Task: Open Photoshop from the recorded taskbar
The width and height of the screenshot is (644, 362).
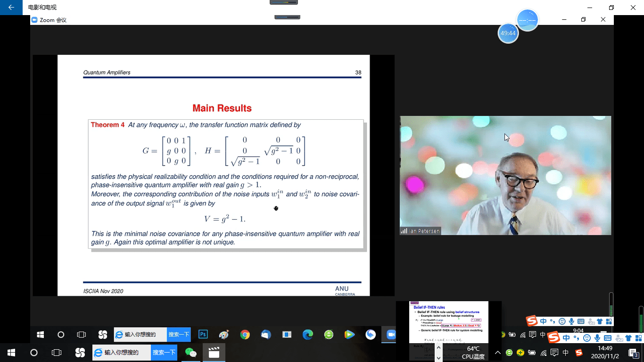Action: coord(203,335)
